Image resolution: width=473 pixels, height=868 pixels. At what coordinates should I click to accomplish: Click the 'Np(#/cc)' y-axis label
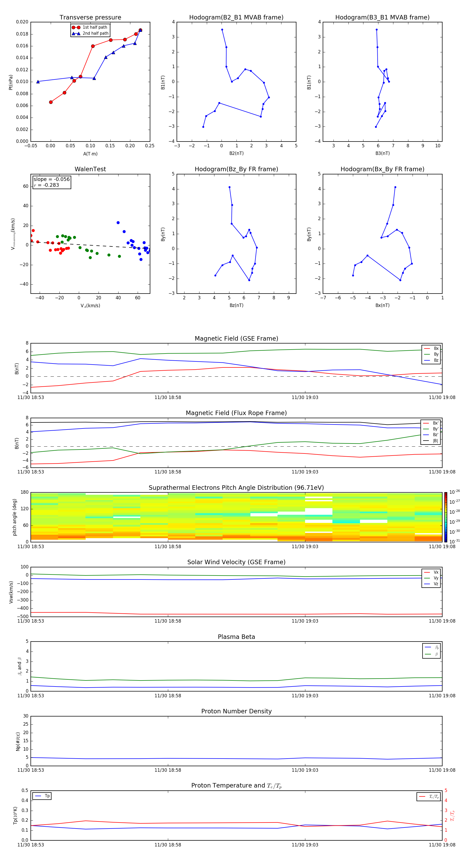click(18, 741)
